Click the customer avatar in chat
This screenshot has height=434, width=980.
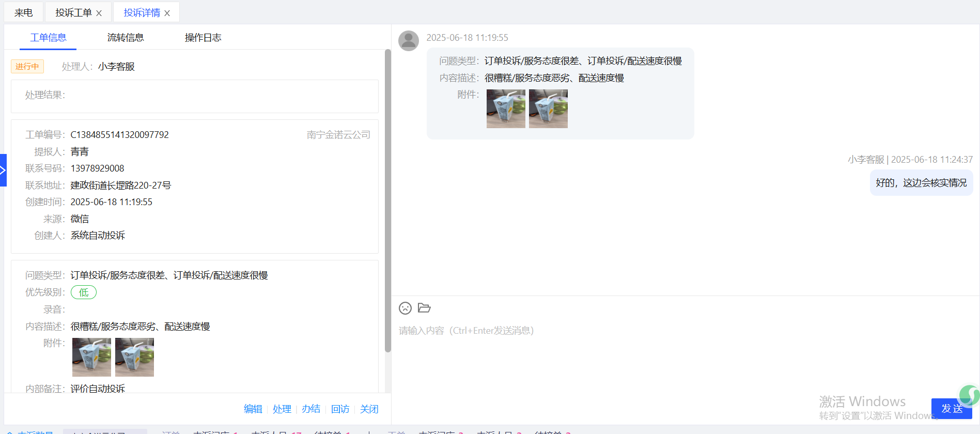[x=409, y=41]
